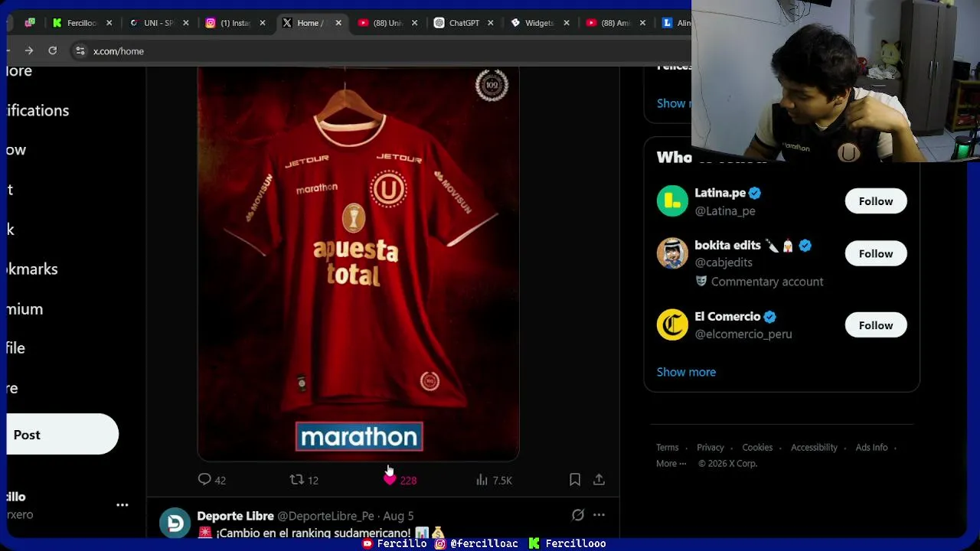980x551 pixels.
Task: Repost the marathon jersey post
Action: click(304, 480)
